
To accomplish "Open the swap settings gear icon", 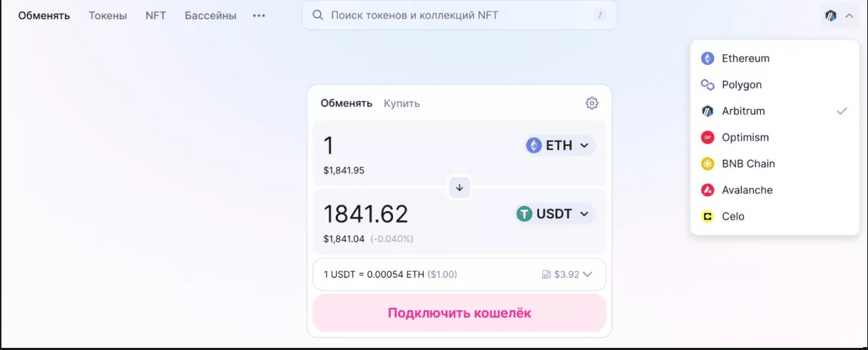I will point(591,103).
